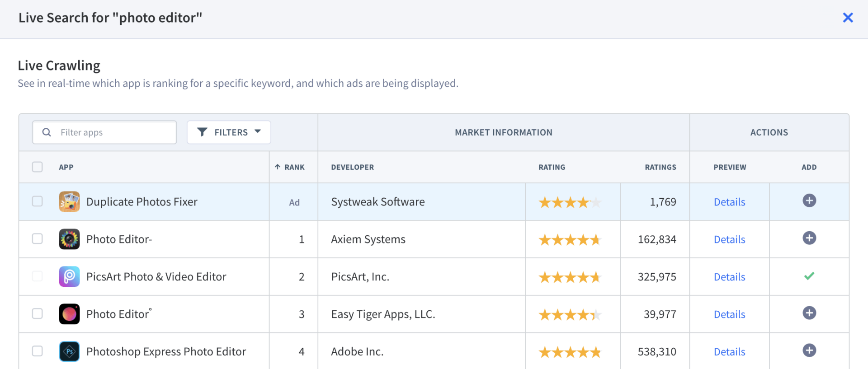
Task: Click the ratings count 325,975
Action: (657, 277)
